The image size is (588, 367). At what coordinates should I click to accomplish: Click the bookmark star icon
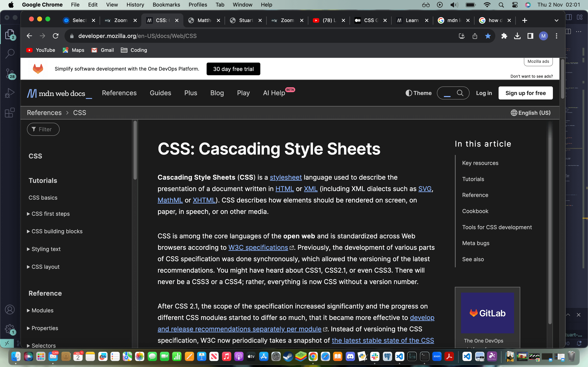click(488, 36)
